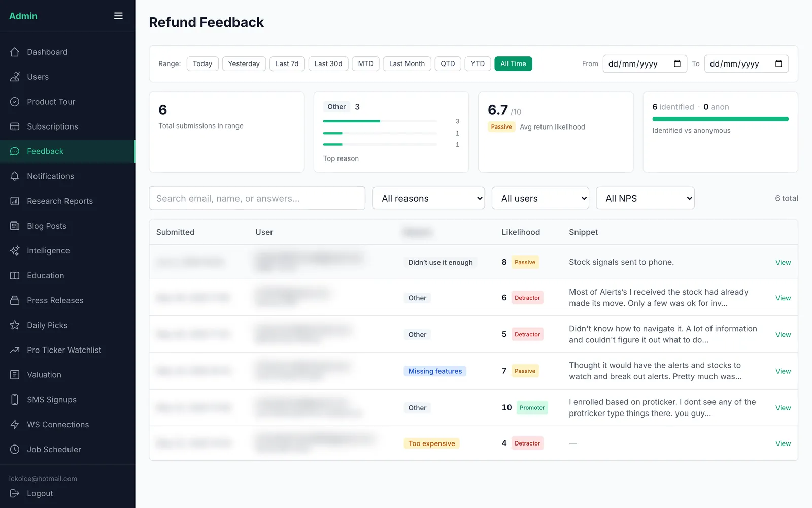This screenshot has width=812, height=508.
Task: Open the All users dropdown
Action: [540, 198]
